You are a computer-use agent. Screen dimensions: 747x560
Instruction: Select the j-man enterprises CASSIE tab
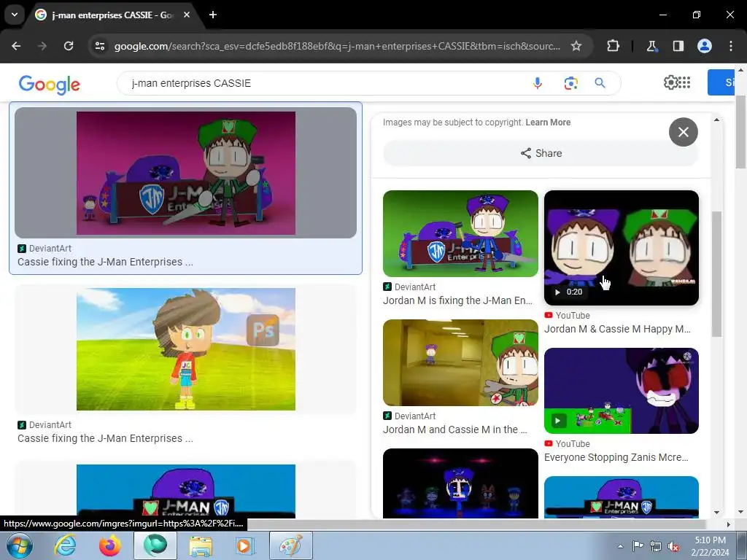(113, 15)
